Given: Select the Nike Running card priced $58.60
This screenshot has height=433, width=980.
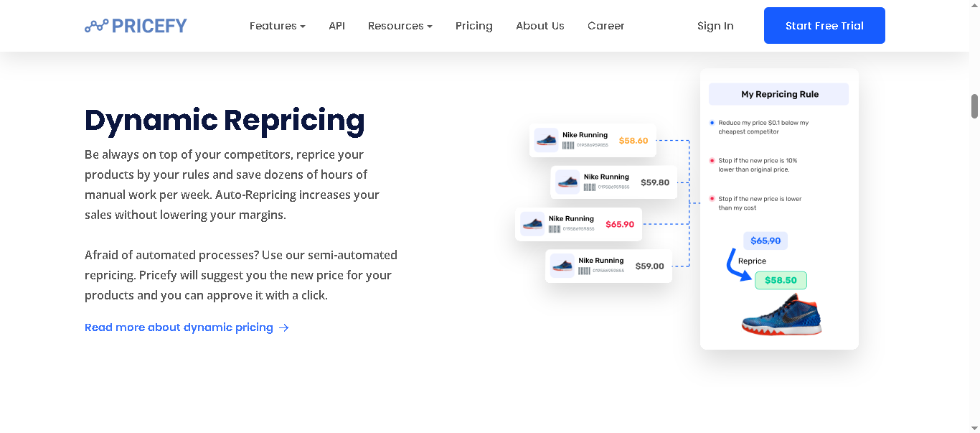Looking at the screenshot, I should click(x=593, y=140).
